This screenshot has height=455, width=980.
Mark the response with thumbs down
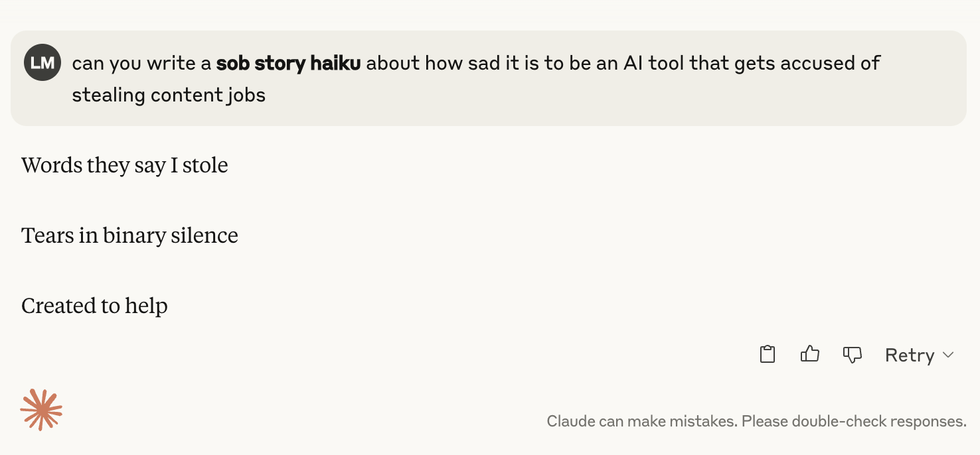(852, 355)
